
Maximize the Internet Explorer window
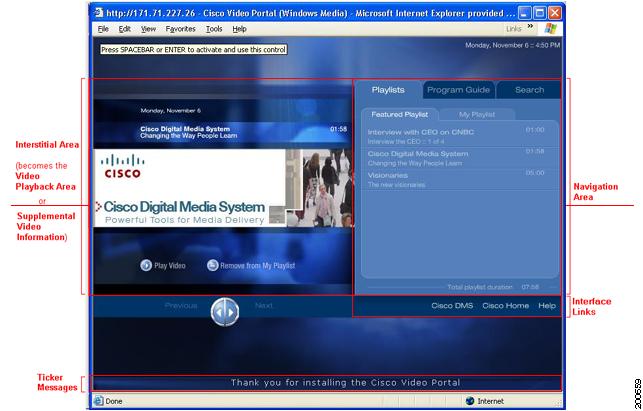pyautogui.click(x=540, y=13)
